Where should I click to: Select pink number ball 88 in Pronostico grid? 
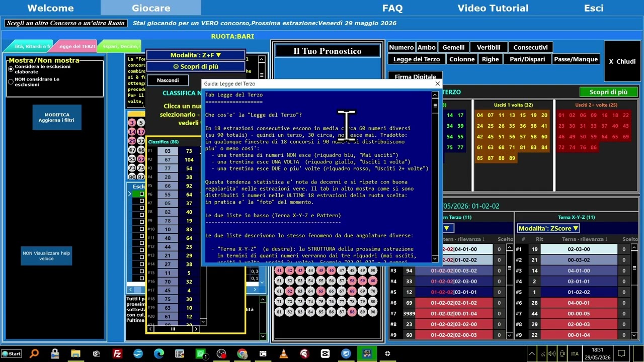click(351, 312)
